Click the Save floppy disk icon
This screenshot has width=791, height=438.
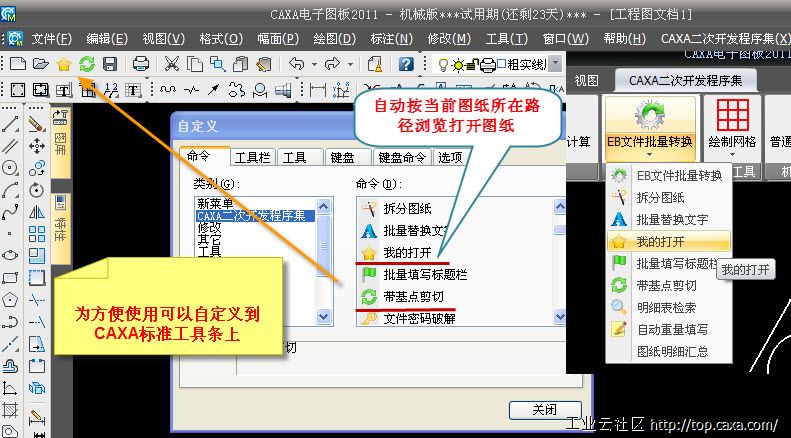(109, 64)
